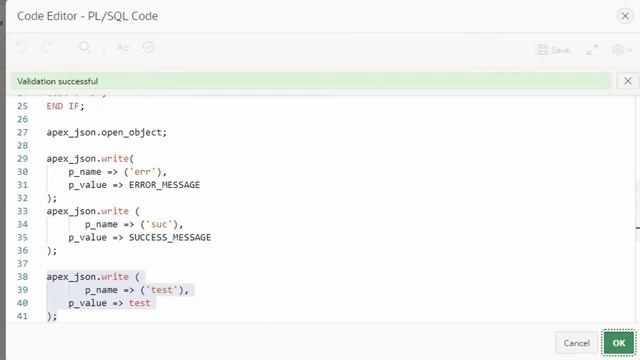The height and width of the screenshot is (360, 640).
Task: Click the Code Editor - PL/SQL Code title
Action: [x=87, y=16]
